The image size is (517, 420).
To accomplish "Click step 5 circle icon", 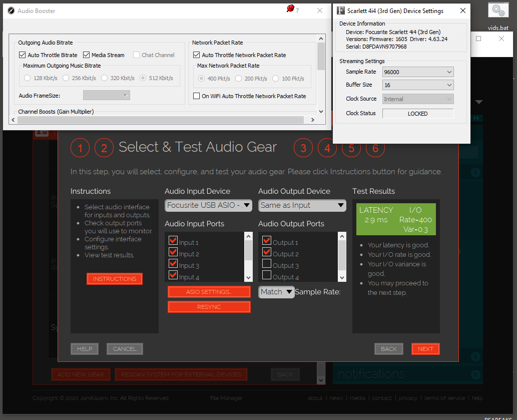I will (351, 148).
